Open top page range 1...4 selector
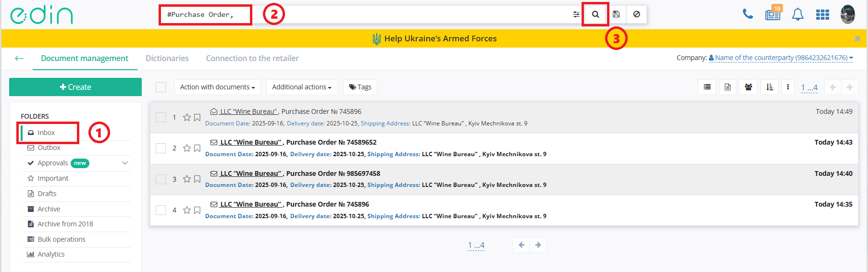 [x=809, y=87]
